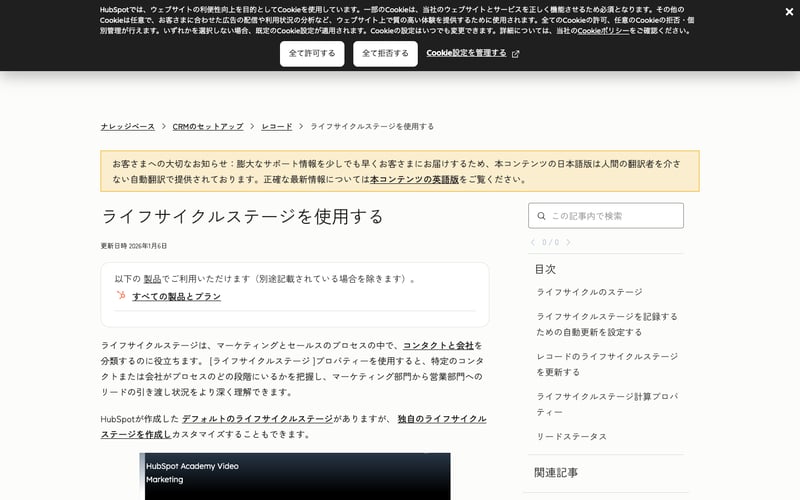Click the 更新日時 2026年1月6日 text
The width and height of the screenshot is (800, 500).
click(x=134, y=246)
